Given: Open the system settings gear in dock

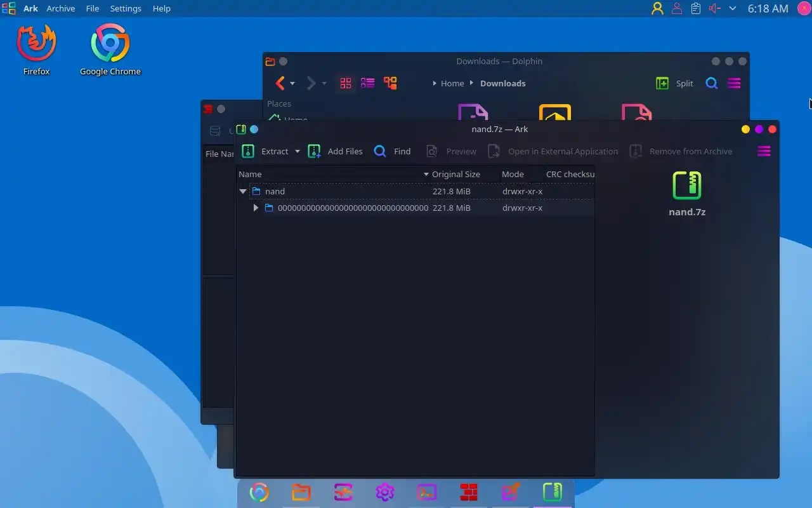Looking at the screenshot, I should (385, 492).
